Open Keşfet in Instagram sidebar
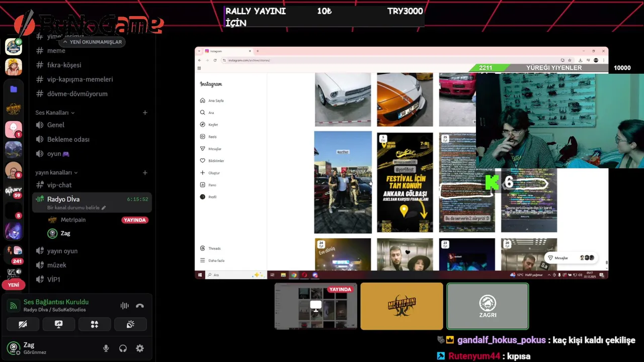The height and width of the screenshot is (362, 644). pos(209,125)
